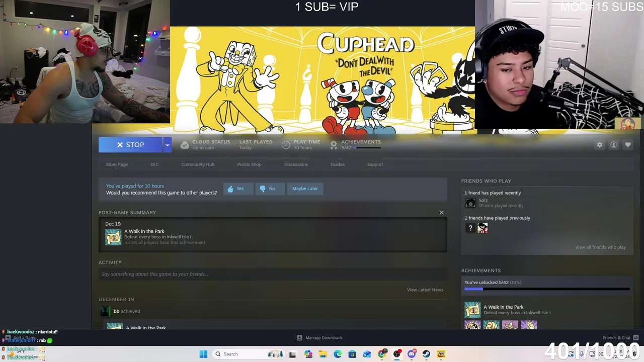Click the question mark friend avatar
This screenshot has height=362, width=644.
[470, 228]
